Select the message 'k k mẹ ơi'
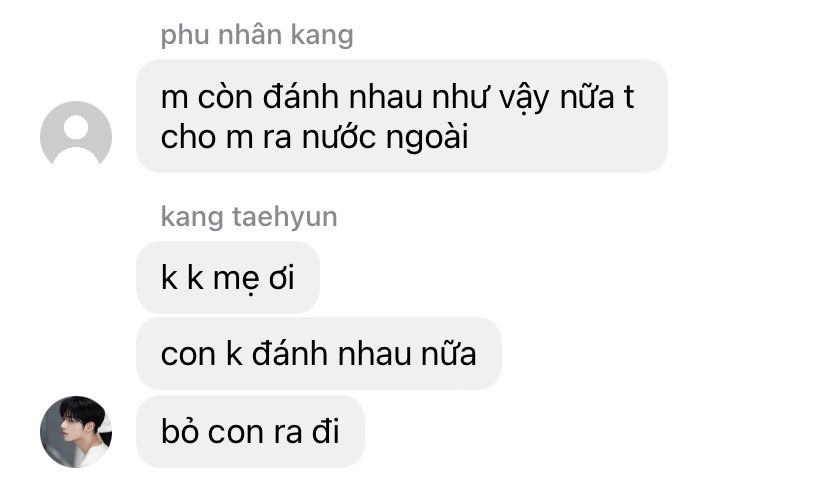 (228, 278)
